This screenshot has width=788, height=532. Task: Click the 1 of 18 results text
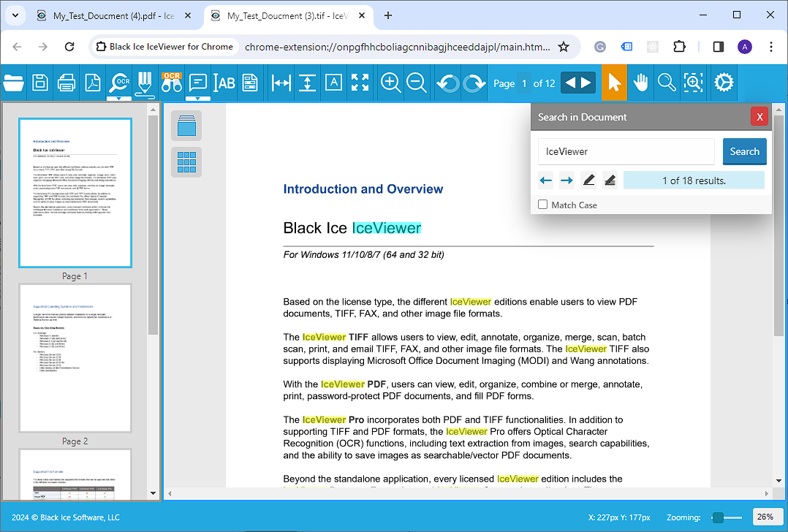(x=694, y=180)
